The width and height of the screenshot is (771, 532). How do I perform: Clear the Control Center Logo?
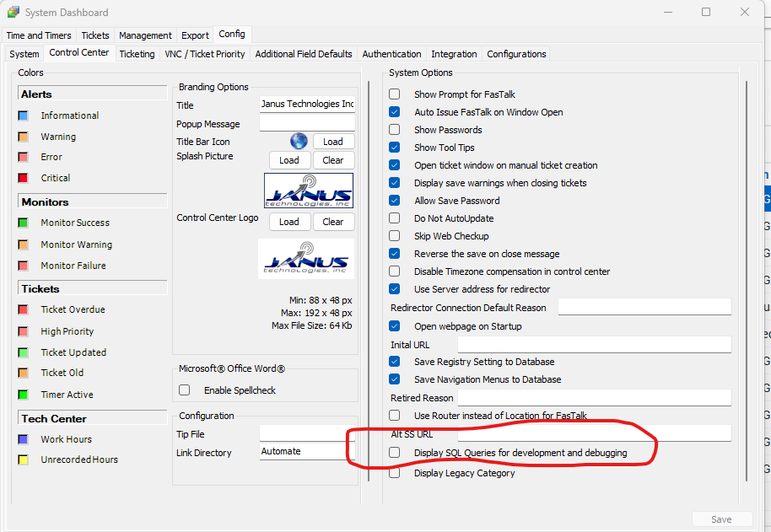pyautogui.click(x=333, y=222)
